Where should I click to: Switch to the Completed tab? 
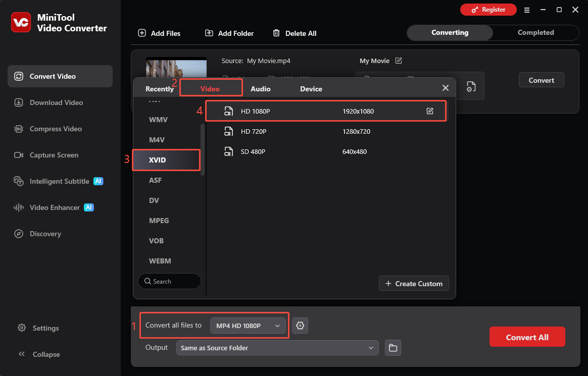tap(535, 33)
